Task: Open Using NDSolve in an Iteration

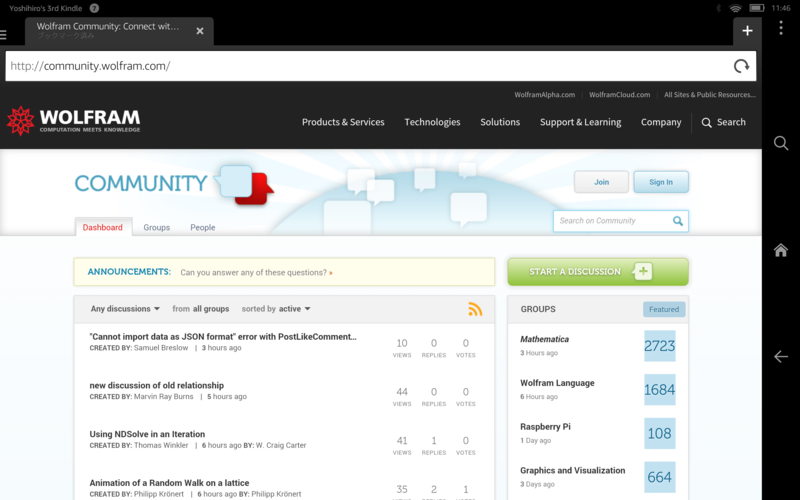Action: 147,434
